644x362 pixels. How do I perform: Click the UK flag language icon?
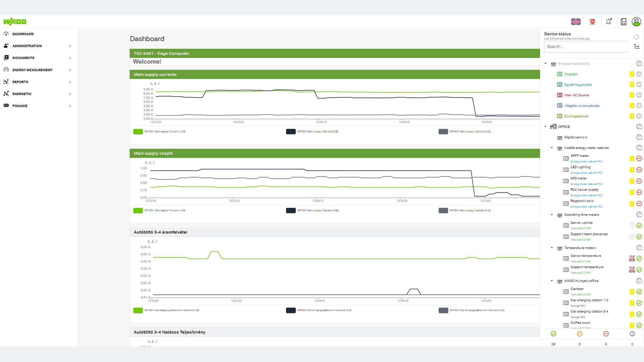coord(576,22)
